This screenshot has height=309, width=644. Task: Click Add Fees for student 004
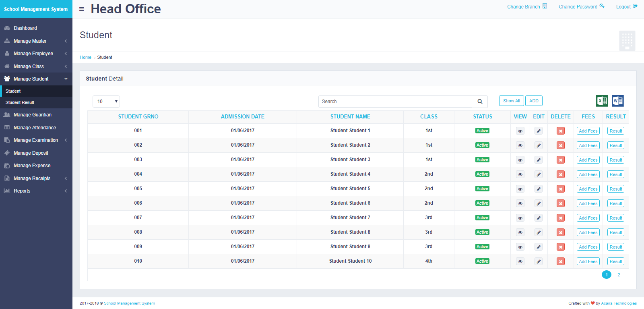pyautogui.click(x=588, y=174)
